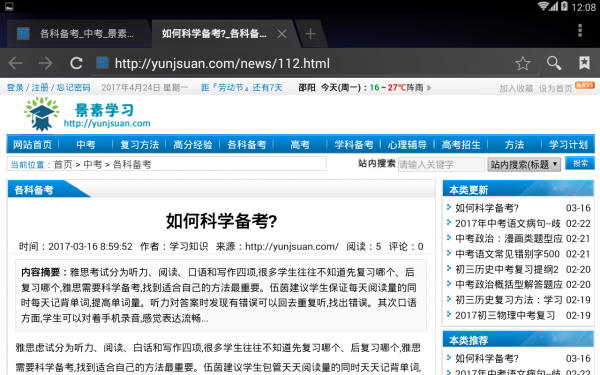
Task: Go back with the browser back arrow
Action: coord(15,63)
